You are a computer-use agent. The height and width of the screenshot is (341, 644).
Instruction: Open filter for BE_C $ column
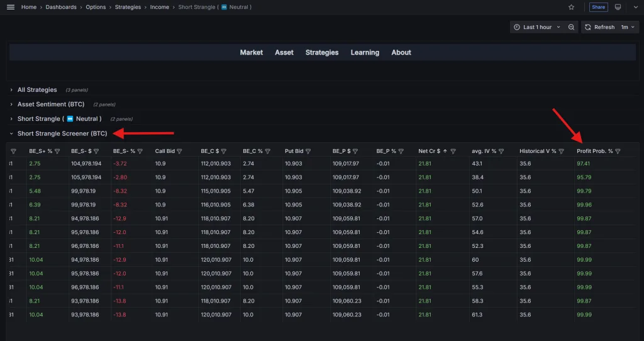[x=223, y=151]
